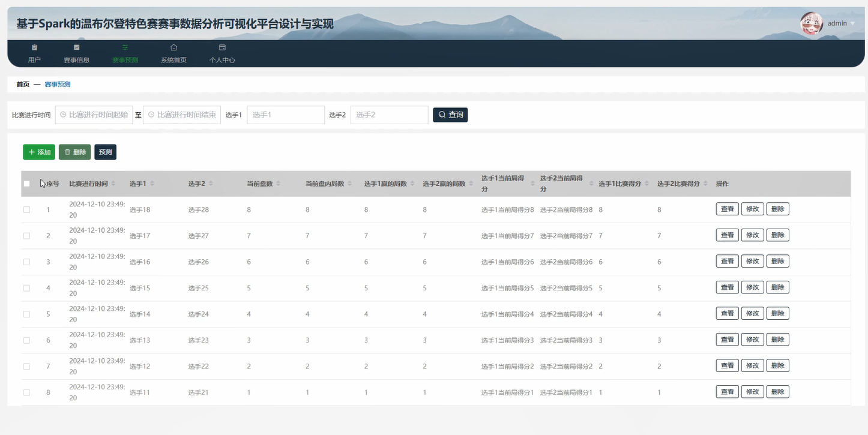Delete the 选手12 row with 删除
868x435 pixels.
(778, 365)
